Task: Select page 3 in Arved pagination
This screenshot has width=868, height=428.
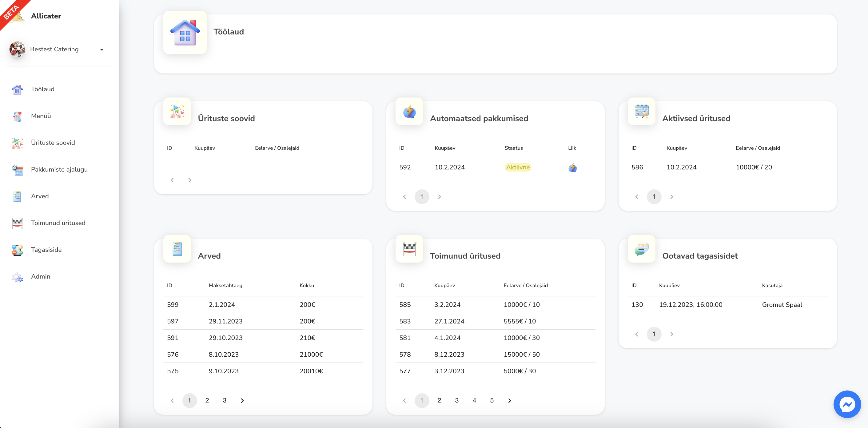Action: click(x=225, y=400)
